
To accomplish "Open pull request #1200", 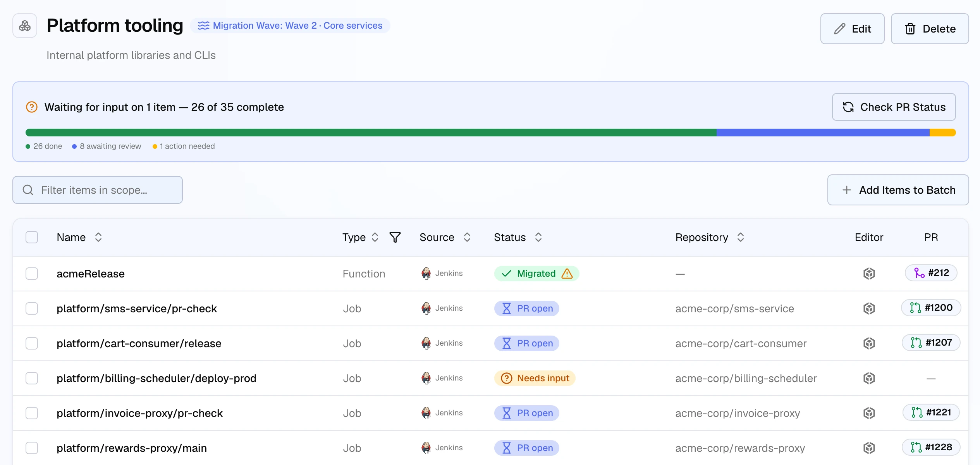I will (x=931, y=308).
